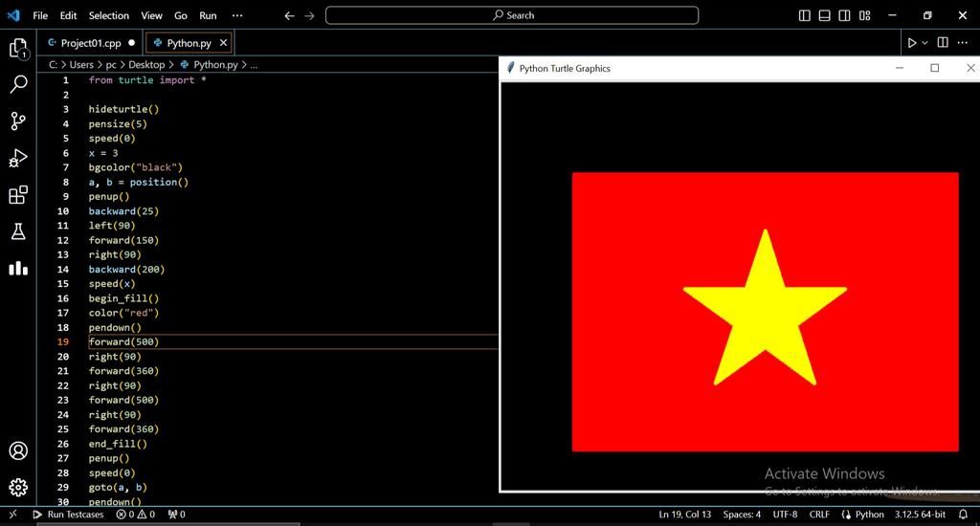Screen dimensions: 980x526
Task: Click the Manage gear icon
Action: click(18, 487)
